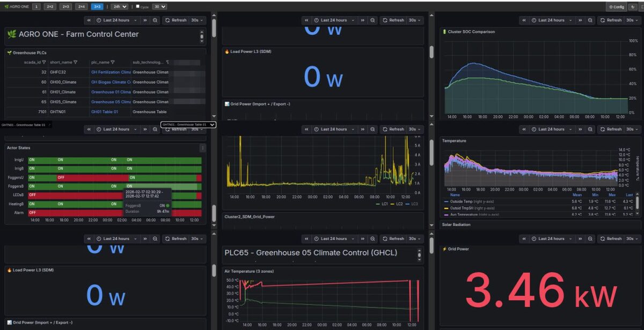Viewport: 644px width, 330px height.
Task: Refresh the Temperature panel dashboard
Action: [x=611, y=129]
